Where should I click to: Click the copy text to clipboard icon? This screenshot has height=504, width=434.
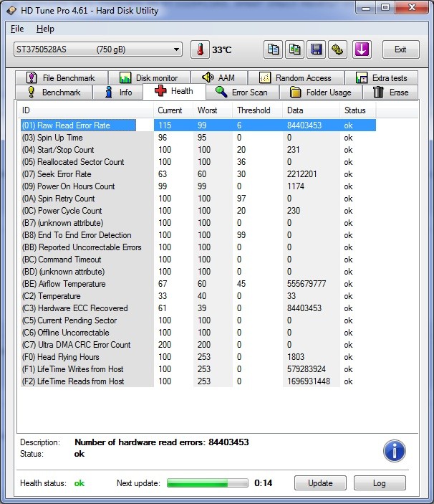(x=273, y=49)
